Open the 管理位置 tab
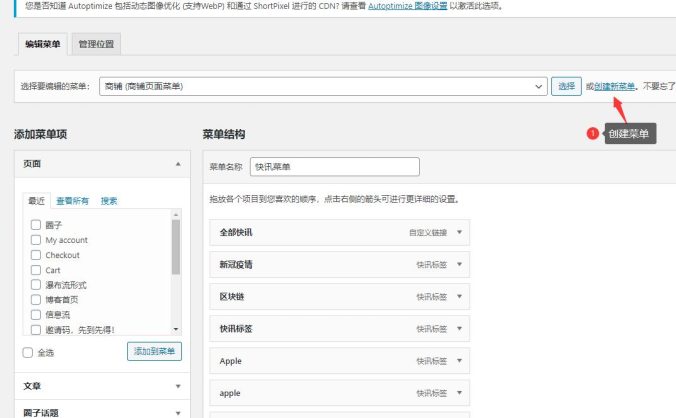 click(96, 44)
